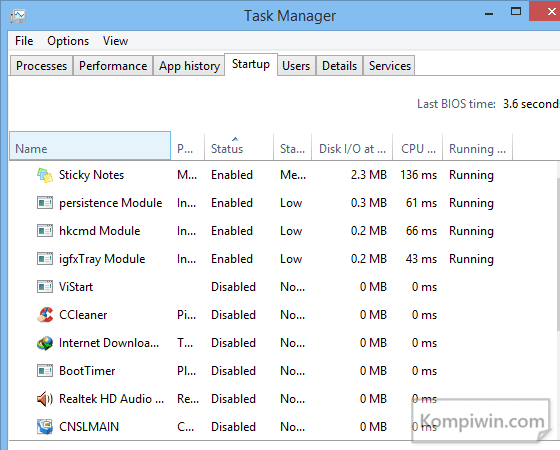Click the igfxTray Module icon
Image resolution: width=560 pixels, height=450 pixels.
45,259
